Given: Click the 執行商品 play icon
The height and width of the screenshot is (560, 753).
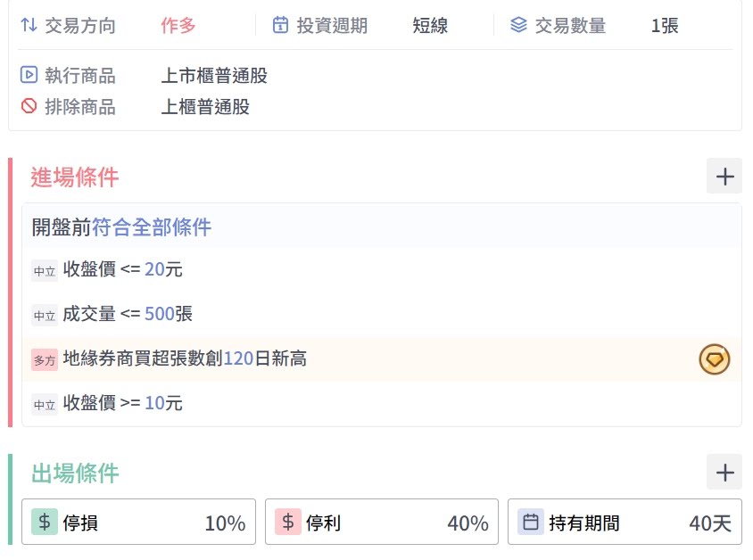Looking at the screenshot, I should click(x=29, y=76).
